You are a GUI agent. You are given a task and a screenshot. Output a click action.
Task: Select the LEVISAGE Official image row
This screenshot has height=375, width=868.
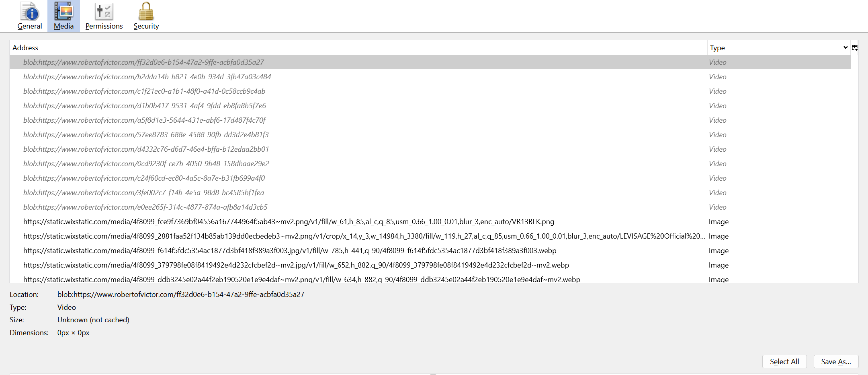pos(364,236)
